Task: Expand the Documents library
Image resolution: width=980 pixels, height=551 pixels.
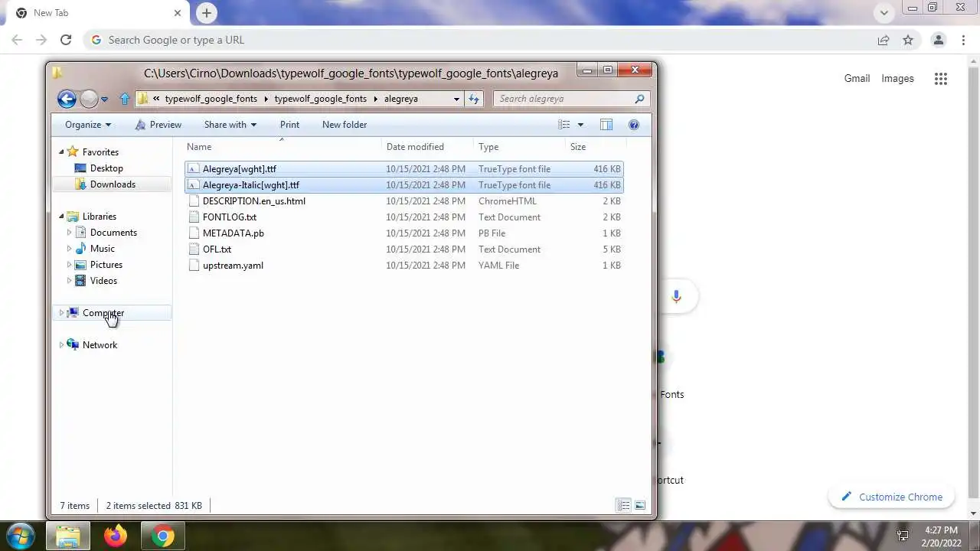Action: click(69, 233)
